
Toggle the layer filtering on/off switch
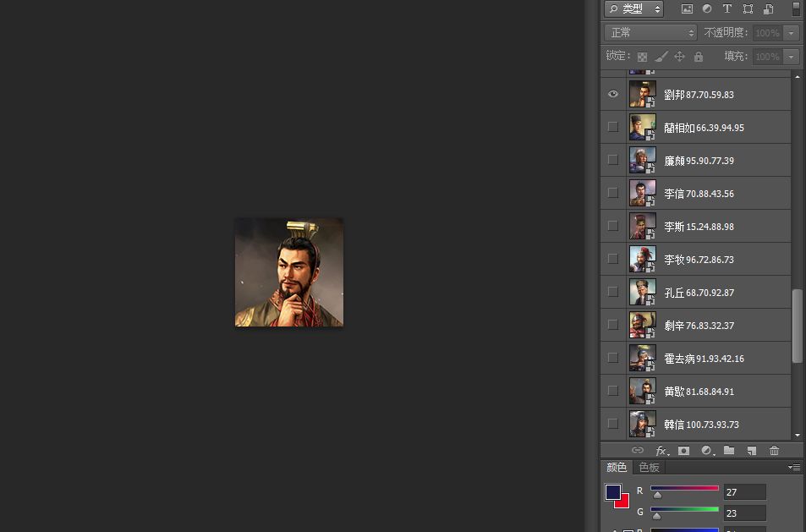796,8
